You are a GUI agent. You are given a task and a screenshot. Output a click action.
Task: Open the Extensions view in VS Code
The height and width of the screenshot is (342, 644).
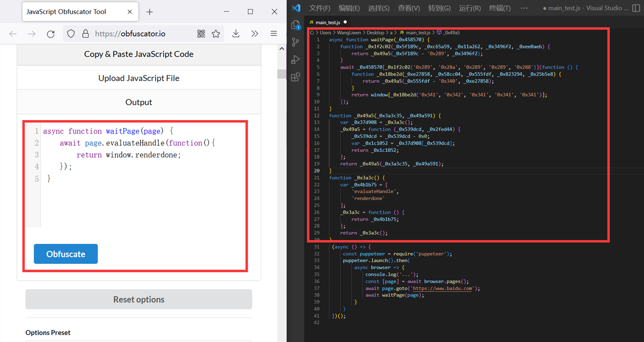tap(295, 77)
